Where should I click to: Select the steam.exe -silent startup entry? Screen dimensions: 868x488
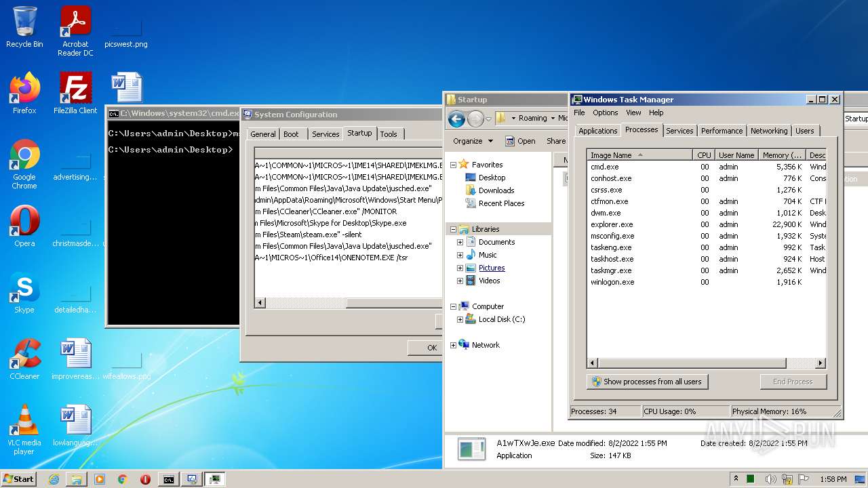[x=349, y=235]
